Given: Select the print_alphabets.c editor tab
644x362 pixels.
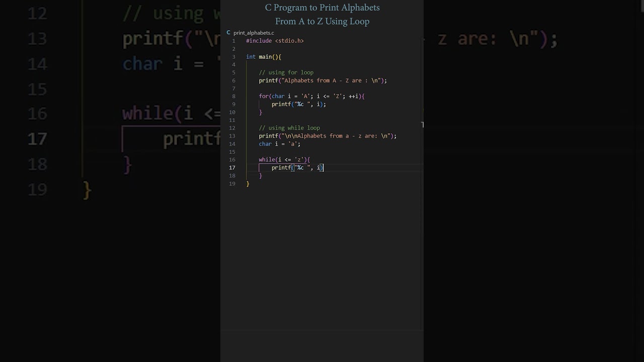Looking at the screenshot, I should coord(250,33).
